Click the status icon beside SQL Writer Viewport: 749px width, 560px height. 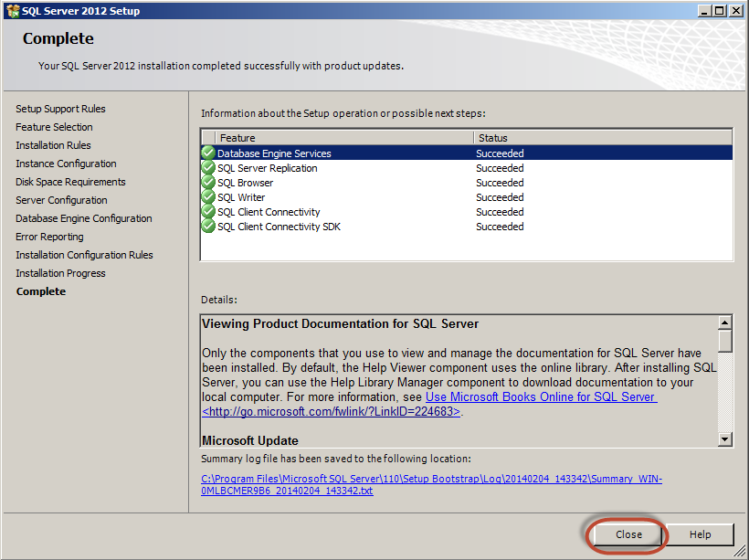tap(208, 197)
